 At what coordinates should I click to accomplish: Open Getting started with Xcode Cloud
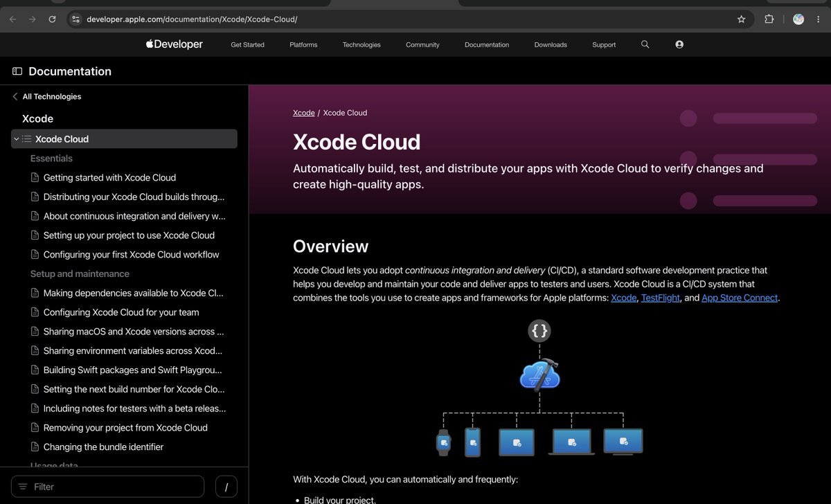point(109,178)
